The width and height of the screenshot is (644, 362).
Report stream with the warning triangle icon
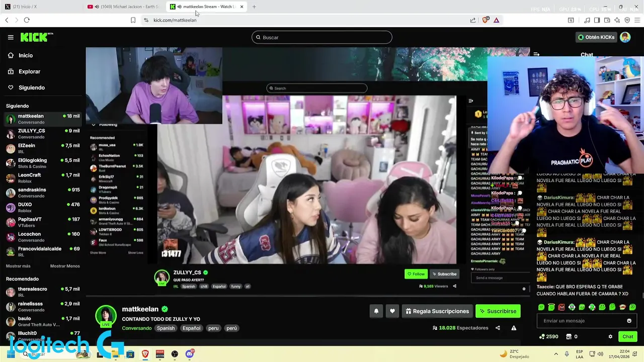click(x=514, y=328)
